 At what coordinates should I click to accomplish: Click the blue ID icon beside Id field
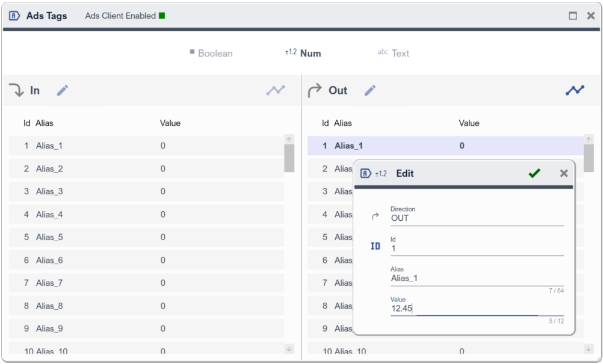click(x=376, y=246)
